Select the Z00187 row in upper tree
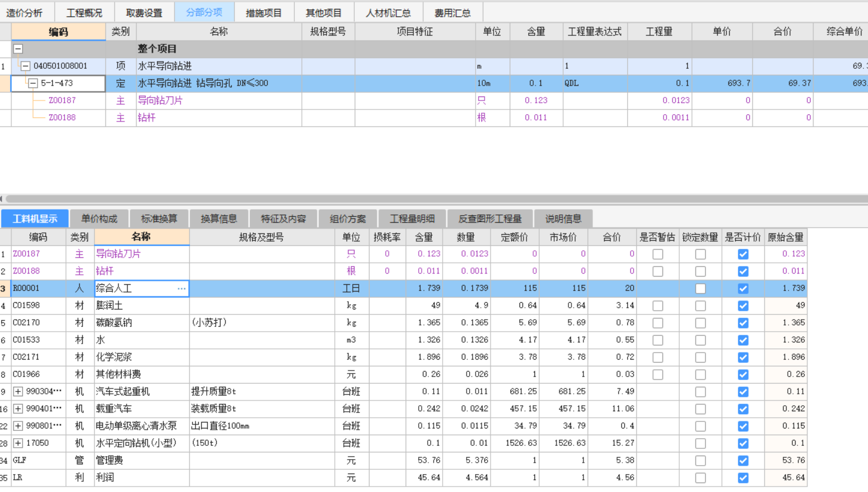 [62, 101]
